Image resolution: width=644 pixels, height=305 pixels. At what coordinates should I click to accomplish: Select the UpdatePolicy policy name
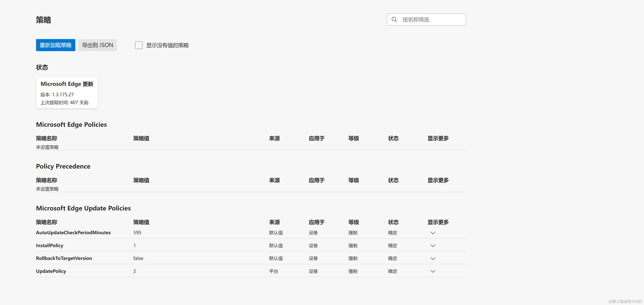[51, 271]
